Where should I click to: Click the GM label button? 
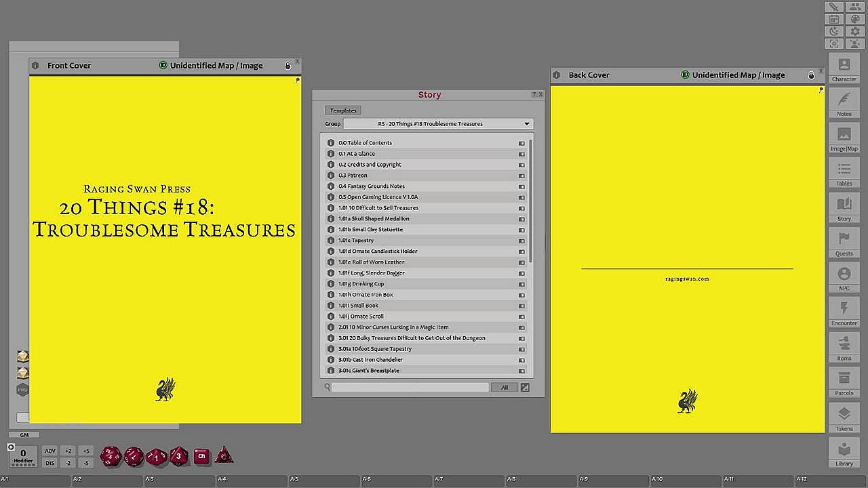coord(24,435)
